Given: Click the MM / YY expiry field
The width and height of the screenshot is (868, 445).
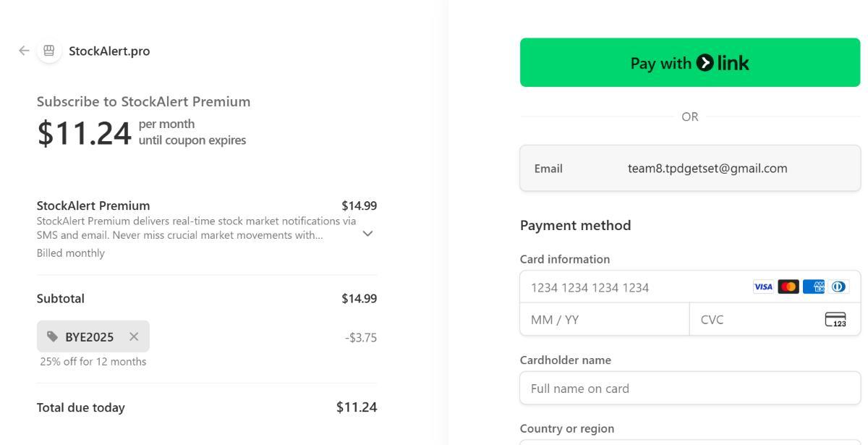Looking at the screenshot, I should (x=604, y=319).
